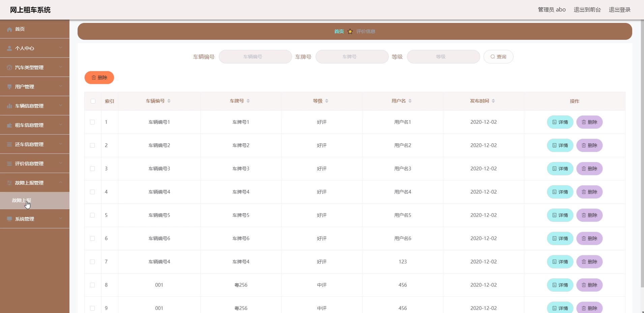The image size is (644, 313).
Task: Click the star icon in the breadcrumb bar
Action: (x=350, y=31)
